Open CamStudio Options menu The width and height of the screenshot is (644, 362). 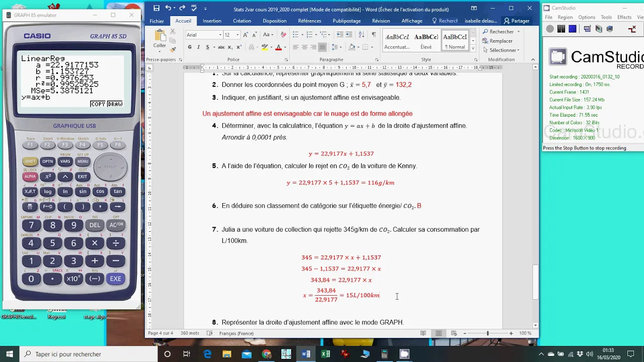[x=587, y=17]
